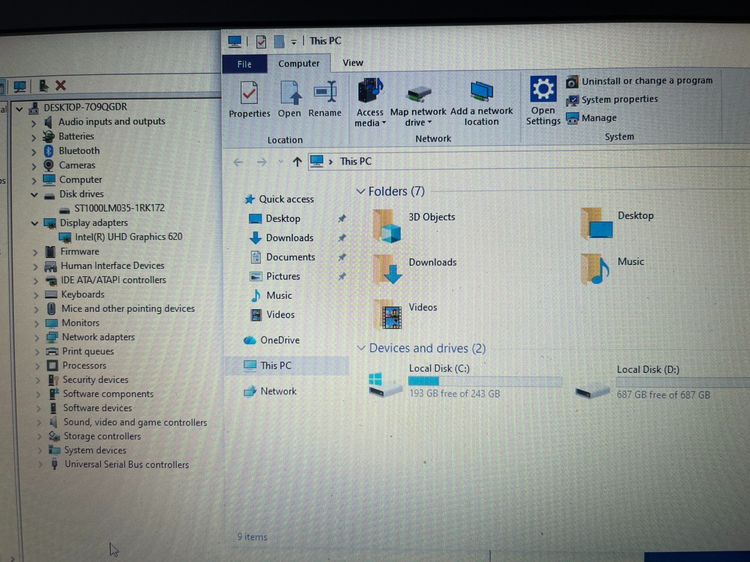Select Keyboards in Device Manager
The width and height of the screenshot is (750, 562).
tap(75, 295)
